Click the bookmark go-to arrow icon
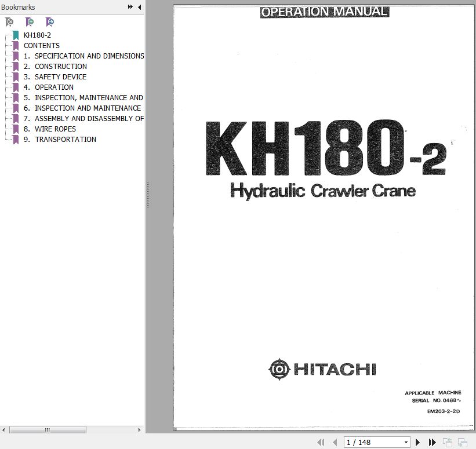This screenshot has width=476, height=449. [x=50, y=22]
